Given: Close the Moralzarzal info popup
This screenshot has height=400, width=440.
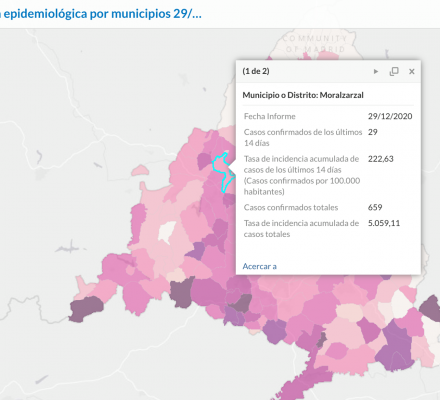Looking at the screenshot, I should 412,71.
